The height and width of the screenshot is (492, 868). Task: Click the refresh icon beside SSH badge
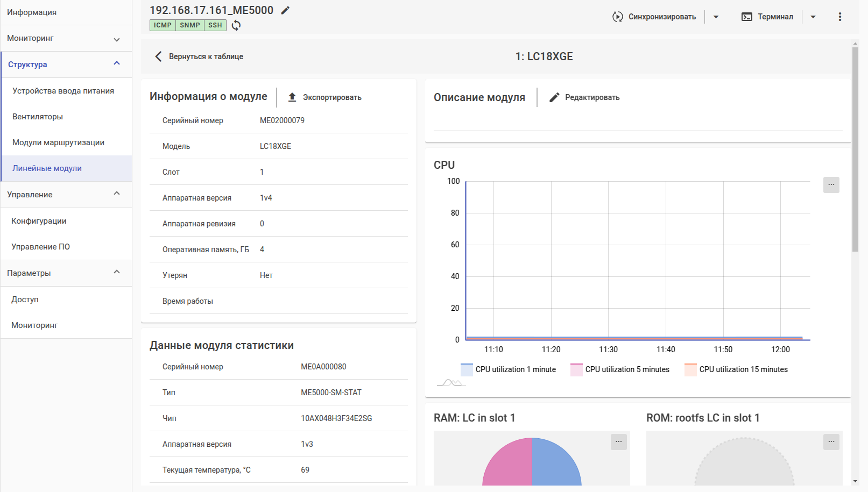tap(236, 25)
